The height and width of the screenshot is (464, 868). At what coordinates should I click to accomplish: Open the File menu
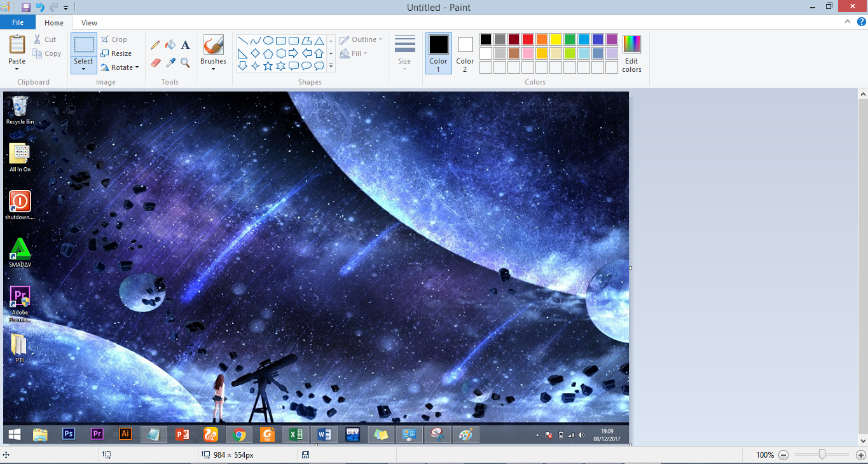click(x=18, y=22)
